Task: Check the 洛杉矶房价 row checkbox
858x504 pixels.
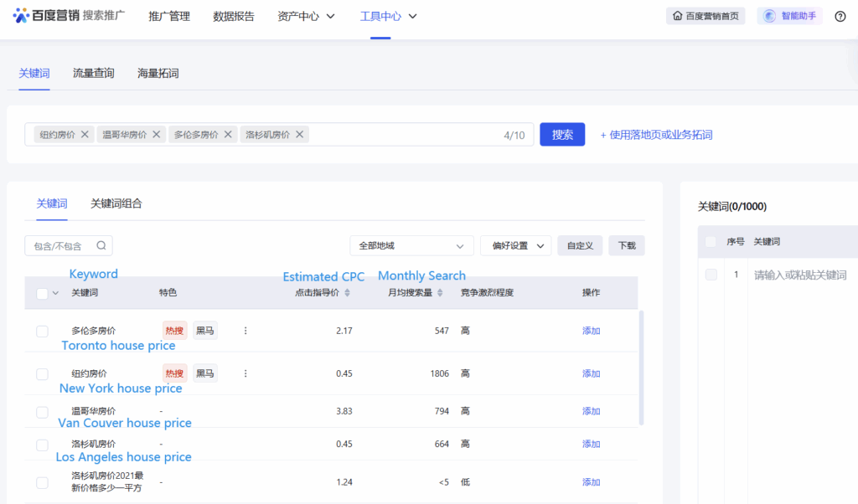Action: click(x=42, y=445)
